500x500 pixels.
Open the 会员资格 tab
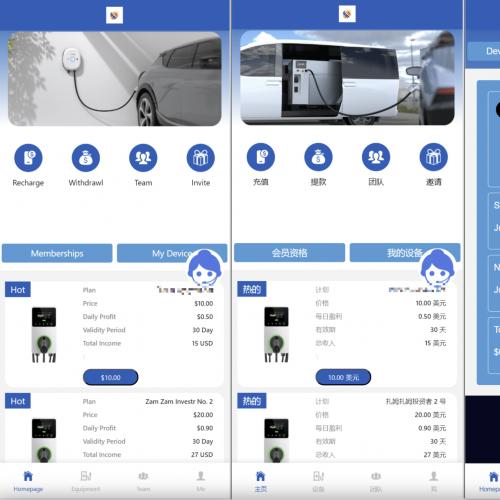[x=289, y=253]
